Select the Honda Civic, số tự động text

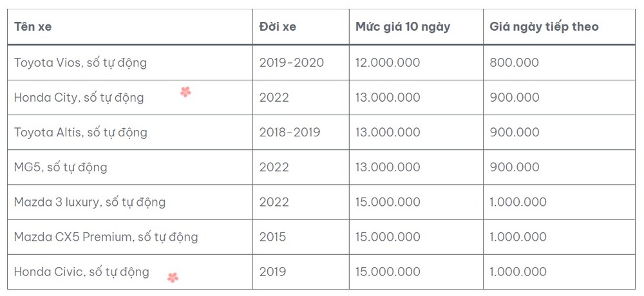pyautogui.click(x=82, y=272)
